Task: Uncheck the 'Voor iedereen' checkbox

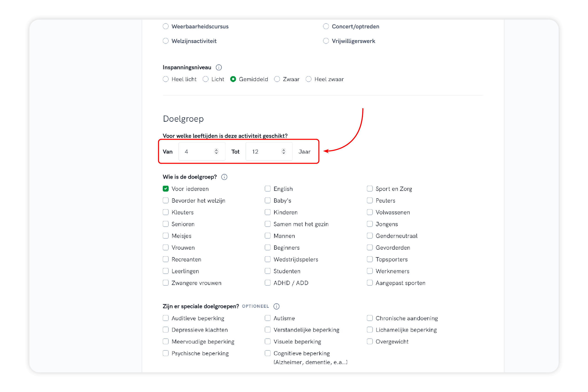Action: (x=166, y=189)
